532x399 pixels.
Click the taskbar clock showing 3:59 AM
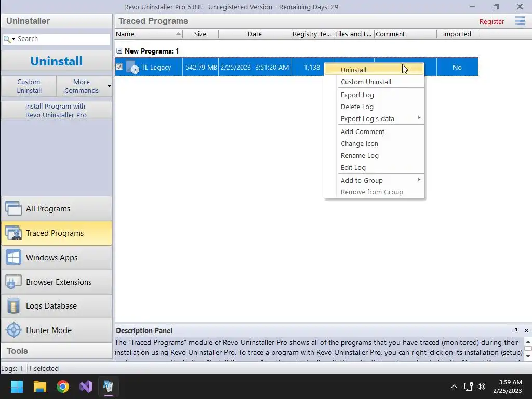coord(508,387)
